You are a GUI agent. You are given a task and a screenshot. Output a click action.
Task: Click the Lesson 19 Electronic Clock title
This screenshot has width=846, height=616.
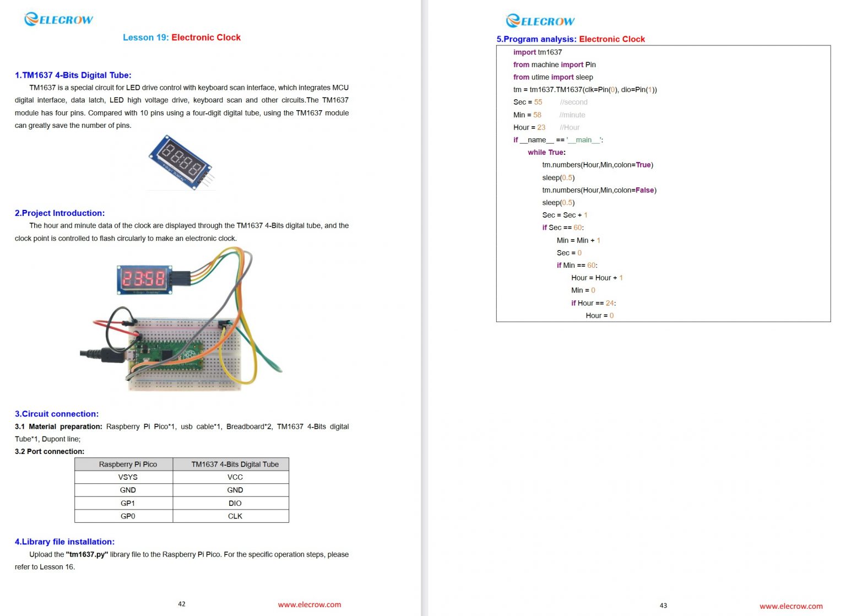(x=182, y=37)
